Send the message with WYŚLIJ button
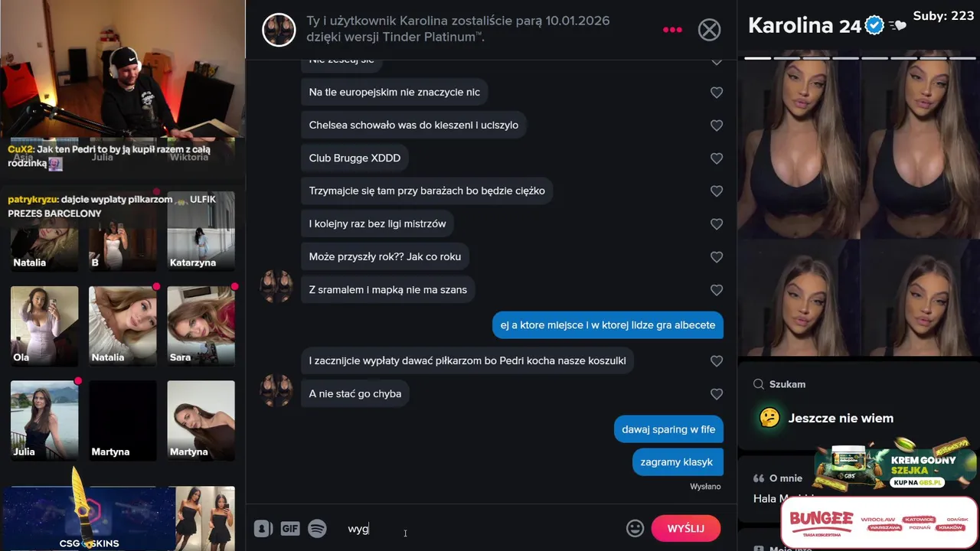Image resolution: width=980 pixels, height=551 pixels. click(x=685, y=528)
